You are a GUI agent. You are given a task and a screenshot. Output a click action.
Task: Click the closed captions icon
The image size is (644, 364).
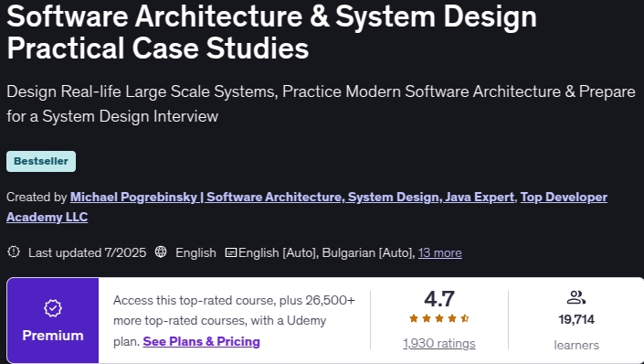click(x=231, y=252)
